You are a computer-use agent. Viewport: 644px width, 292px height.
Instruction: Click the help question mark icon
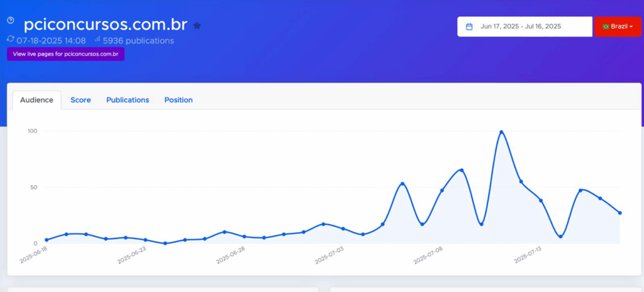(10, 20)
